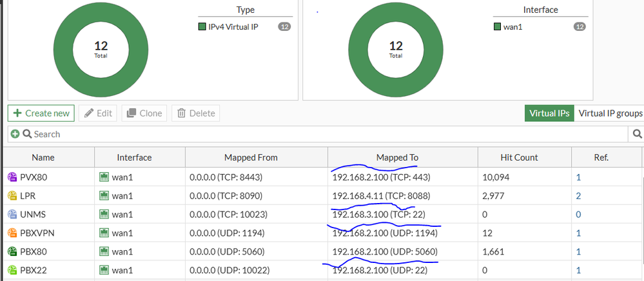This screenshot has width=644, height=281.
Task: Select the PVX80 name text
Action: 32,177
